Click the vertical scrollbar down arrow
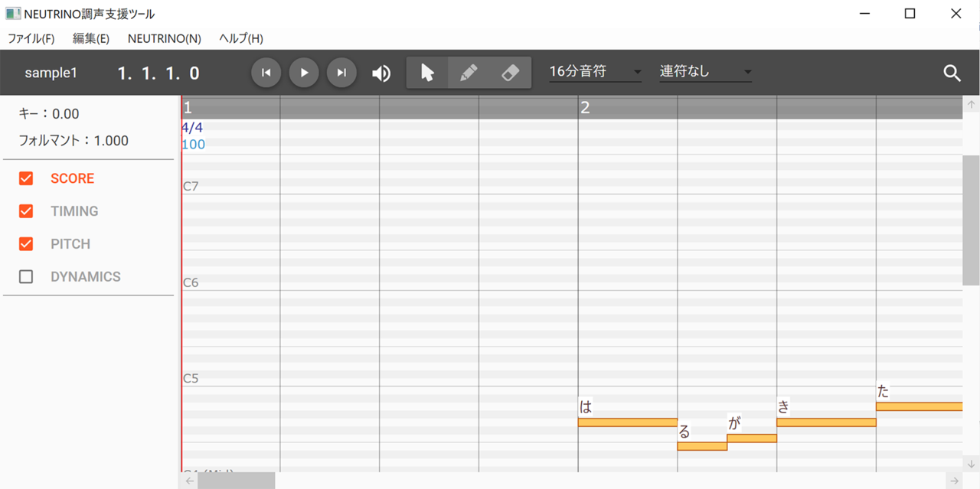This screenshot has width=980, height=489. point(971,464)
